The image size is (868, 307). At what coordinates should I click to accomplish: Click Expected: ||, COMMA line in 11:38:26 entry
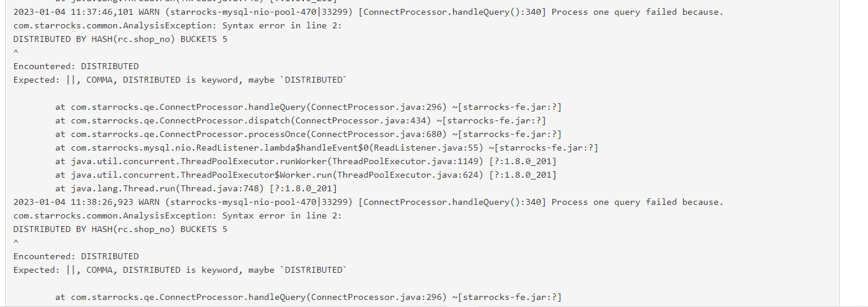pyautogui.click(x=180, y=270)
